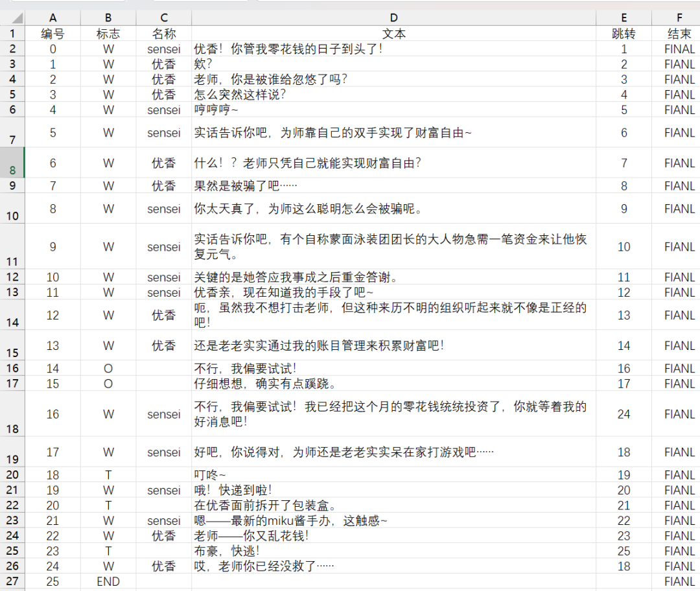Click the cell '老师，你是被谁给忽悠了吗？'
Screen dimensions: 700x591
(x=394, y=79)
